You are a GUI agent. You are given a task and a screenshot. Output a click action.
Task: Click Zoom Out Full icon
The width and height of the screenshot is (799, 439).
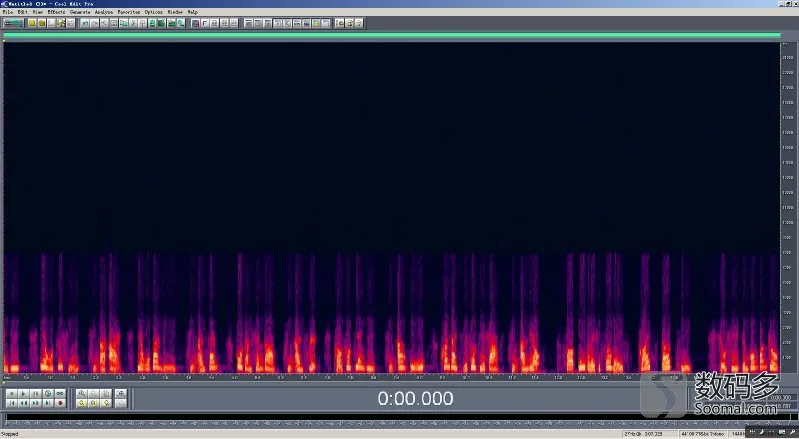pyautogui.click(x=106, y=394)
